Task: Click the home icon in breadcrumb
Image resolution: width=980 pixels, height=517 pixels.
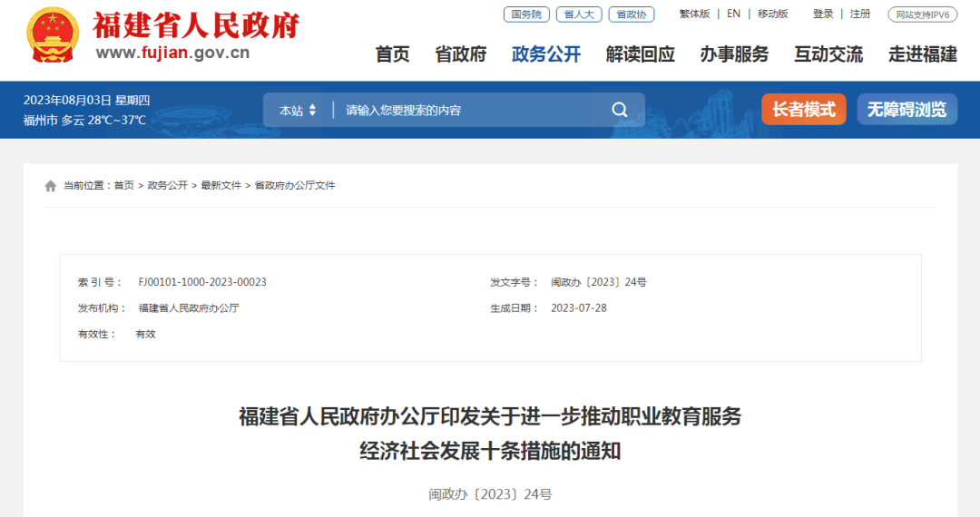Action: click(51, 185)
